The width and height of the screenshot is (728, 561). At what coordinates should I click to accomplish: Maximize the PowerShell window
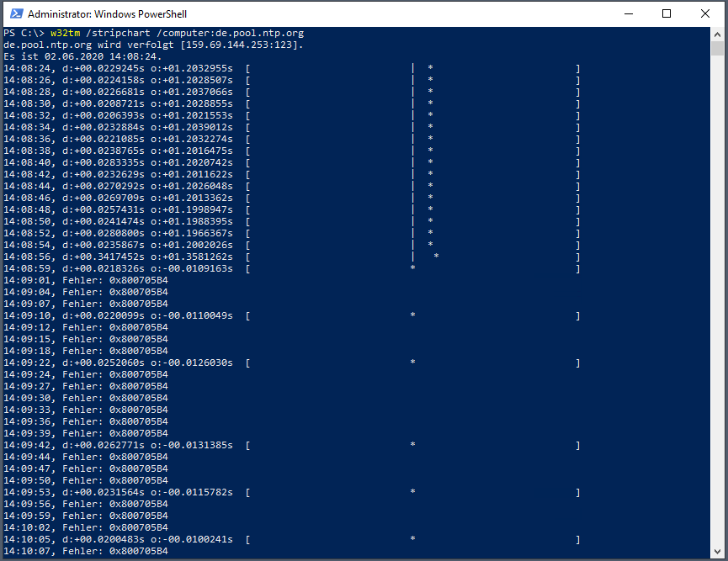pos(667,14)
